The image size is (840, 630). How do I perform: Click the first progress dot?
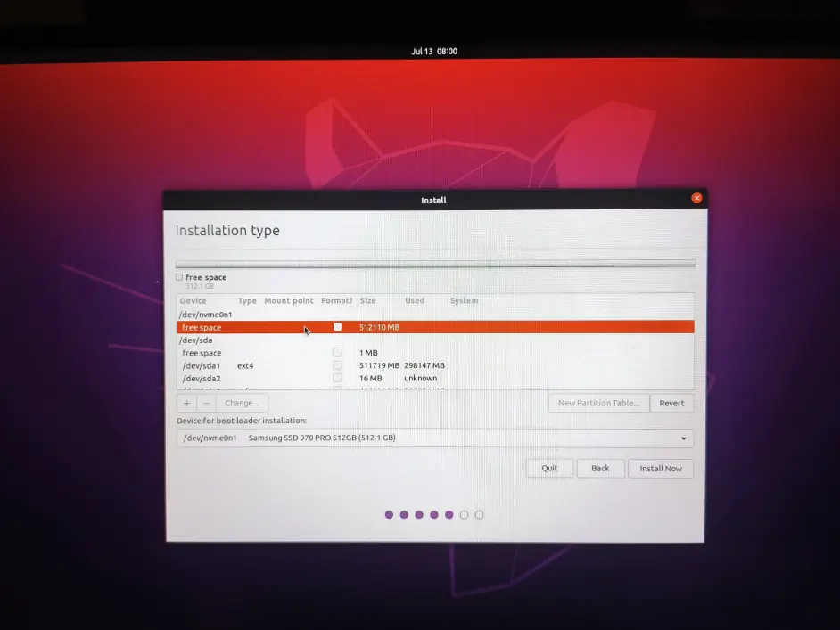(389, 514)
